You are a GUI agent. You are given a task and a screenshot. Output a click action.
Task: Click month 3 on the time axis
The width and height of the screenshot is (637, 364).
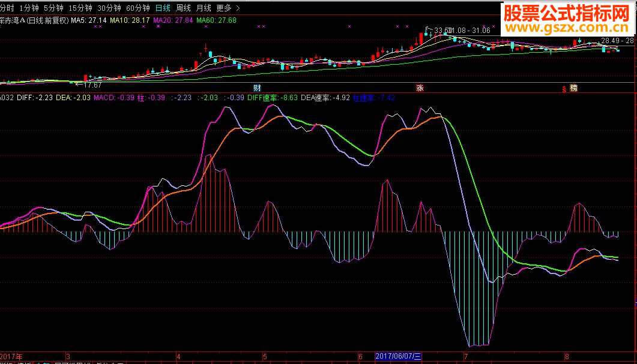click(68, 357)
